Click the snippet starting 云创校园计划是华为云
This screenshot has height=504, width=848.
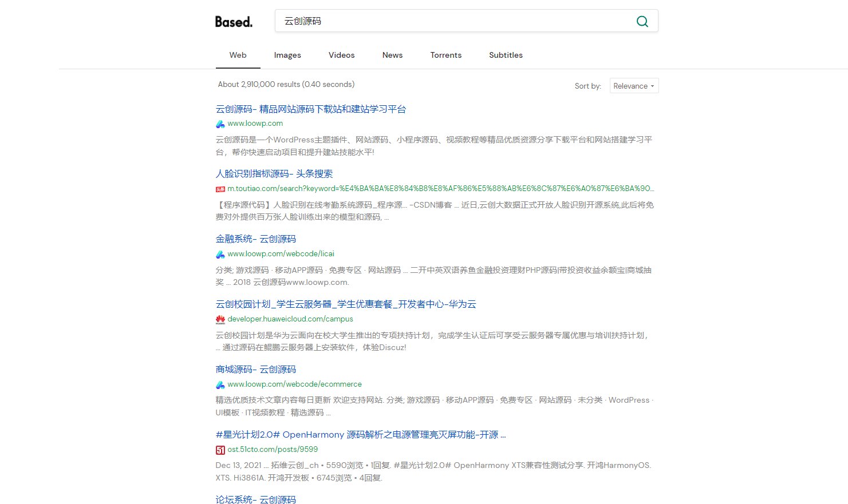(x=433, y=342)
